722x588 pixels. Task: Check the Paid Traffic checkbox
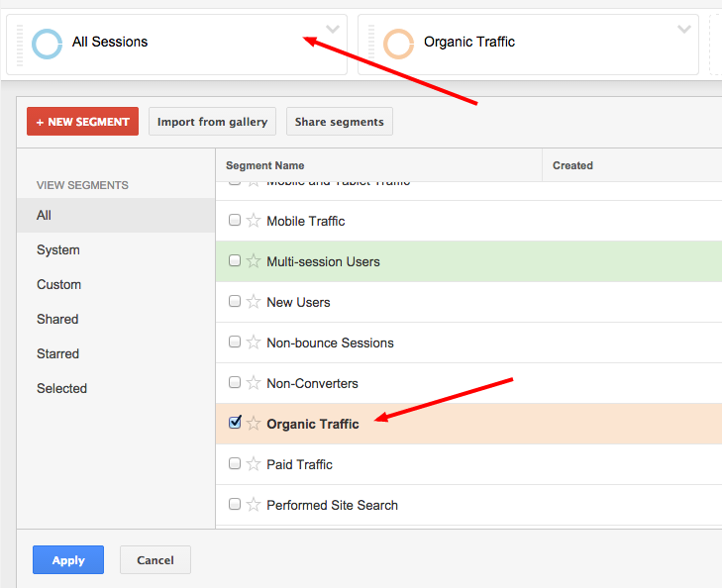(235, 463)
